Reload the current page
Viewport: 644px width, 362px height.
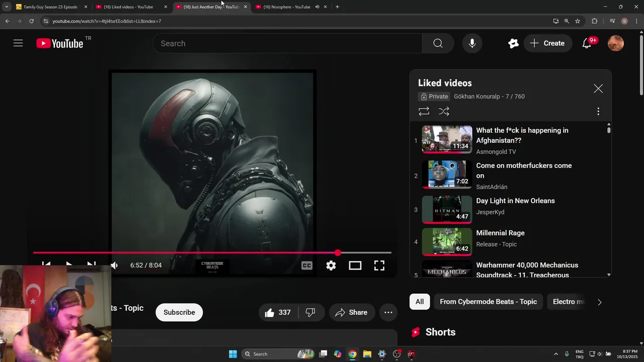coord(31,21)
